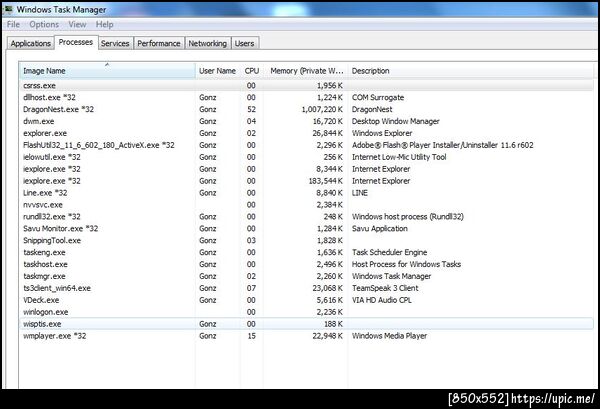This screenshot has height=409, width=600.
Task: Click the wmplayer CPU value 15
Action: coord(251,336)
